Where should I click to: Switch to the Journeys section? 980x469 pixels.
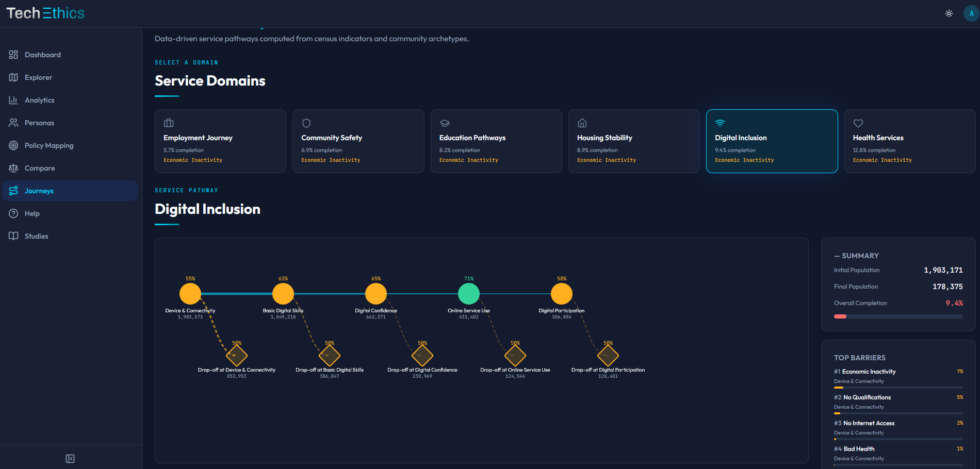(39, 191)
